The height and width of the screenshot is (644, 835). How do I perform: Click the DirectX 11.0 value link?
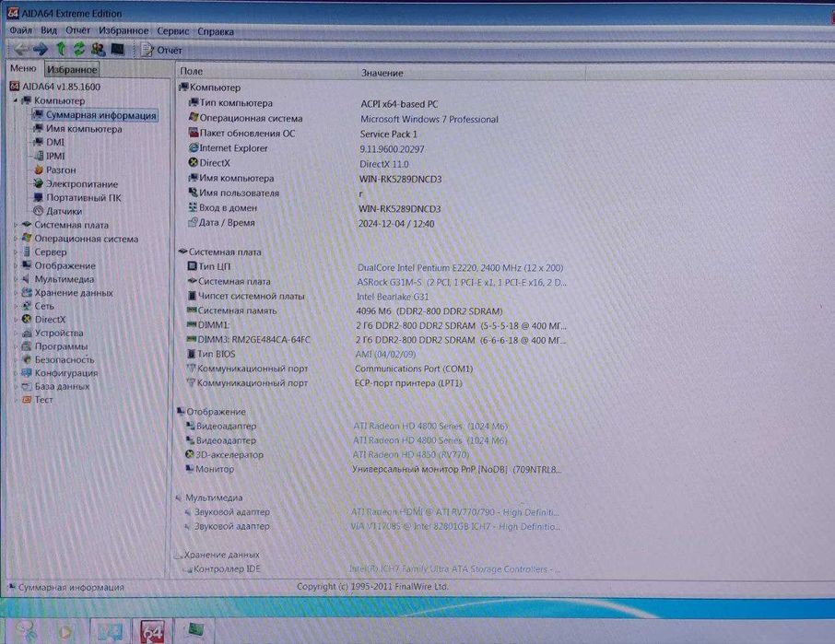click(x=384, y=164)
